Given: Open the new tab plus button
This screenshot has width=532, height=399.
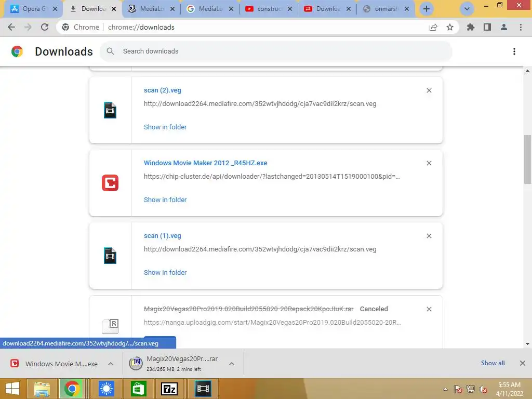Looking at the screenshot, I should point(427,9).
